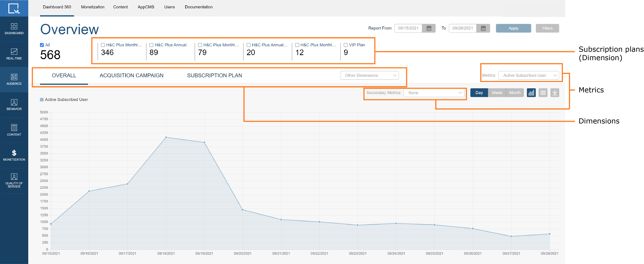Click the Apply button
644x264 pixels.
[513, 28]
